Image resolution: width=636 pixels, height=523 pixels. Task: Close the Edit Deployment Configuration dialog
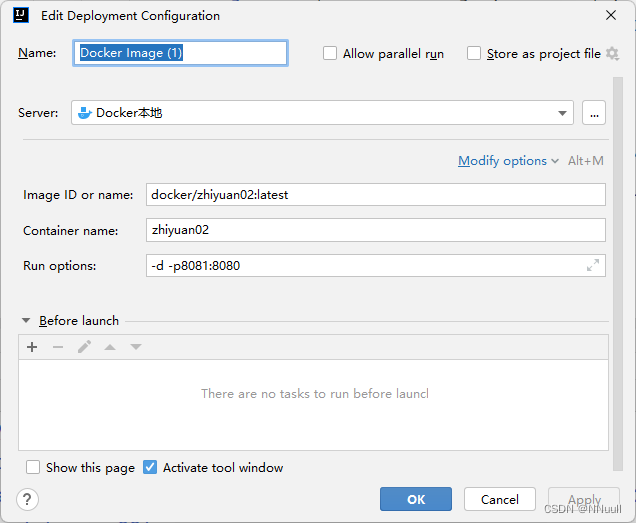click(611, 15)
